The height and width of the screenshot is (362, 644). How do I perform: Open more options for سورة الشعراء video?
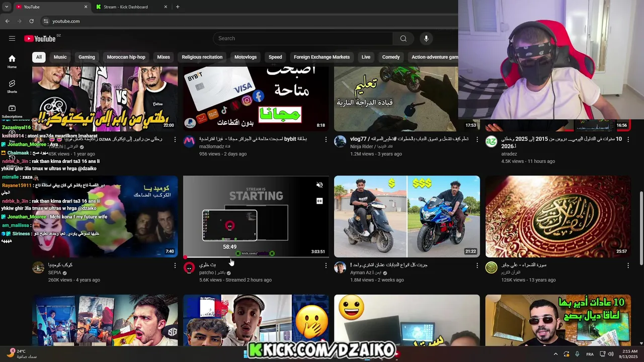pos(628,265)
